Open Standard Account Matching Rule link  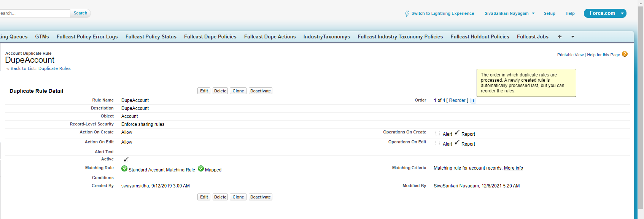pos(162,170)
